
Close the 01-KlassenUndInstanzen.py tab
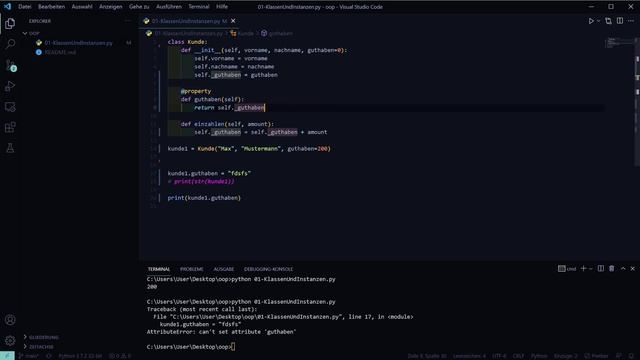(233, 21)
